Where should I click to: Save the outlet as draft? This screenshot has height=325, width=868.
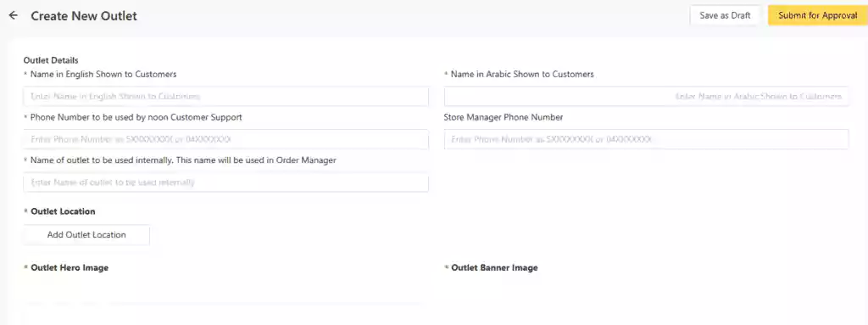(725, 15)
